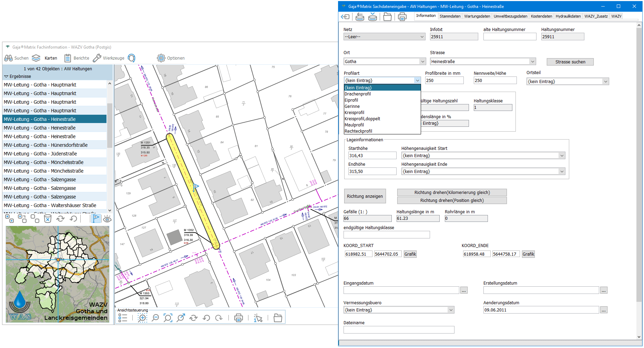The height and width of the screenshot is (348, 644).
Task: Click the delete selection bin icon
Action: 48,219
